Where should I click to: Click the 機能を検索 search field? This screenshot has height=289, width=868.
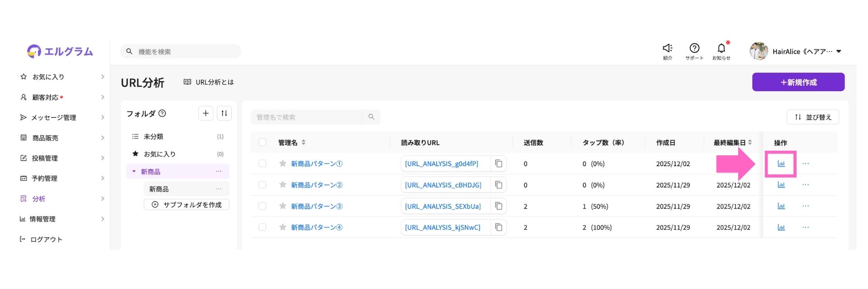[x=185, y=52]
